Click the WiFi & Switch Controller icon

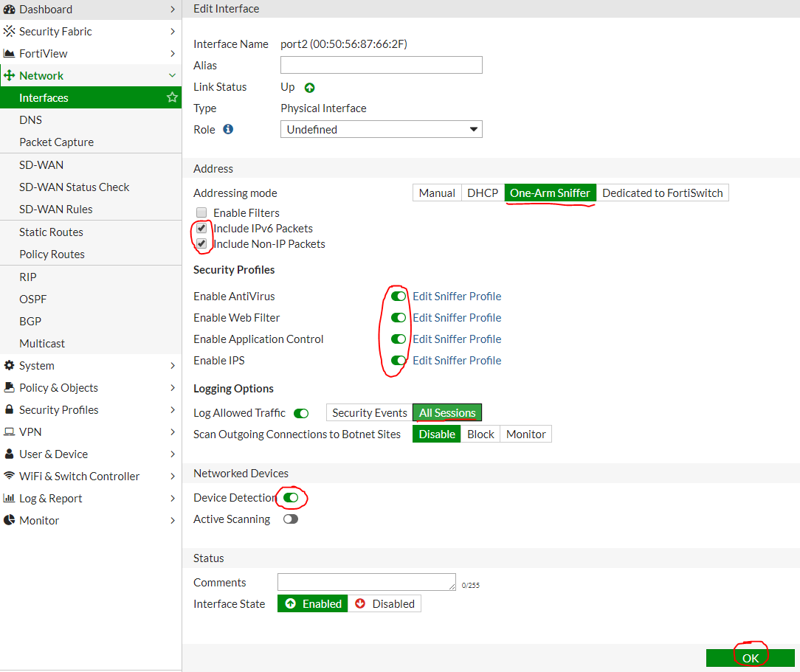tap(9, 476)
